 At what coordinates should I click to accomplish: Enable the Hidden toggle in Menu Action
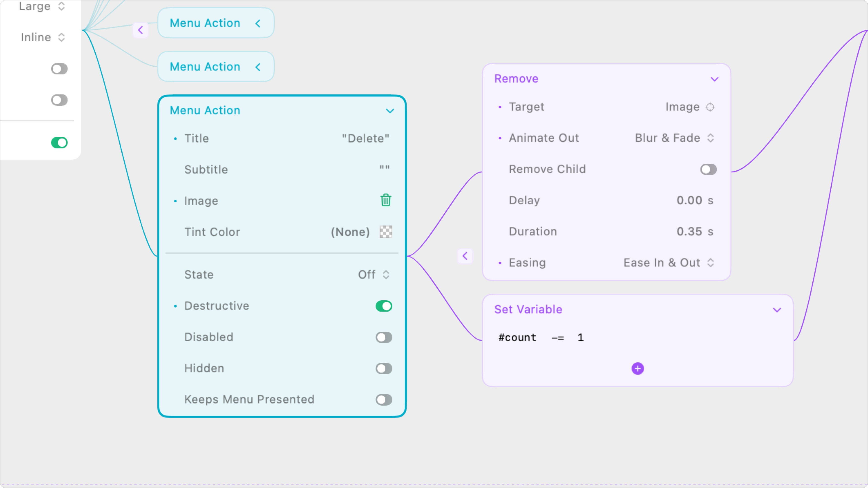[x=383, y=368]
